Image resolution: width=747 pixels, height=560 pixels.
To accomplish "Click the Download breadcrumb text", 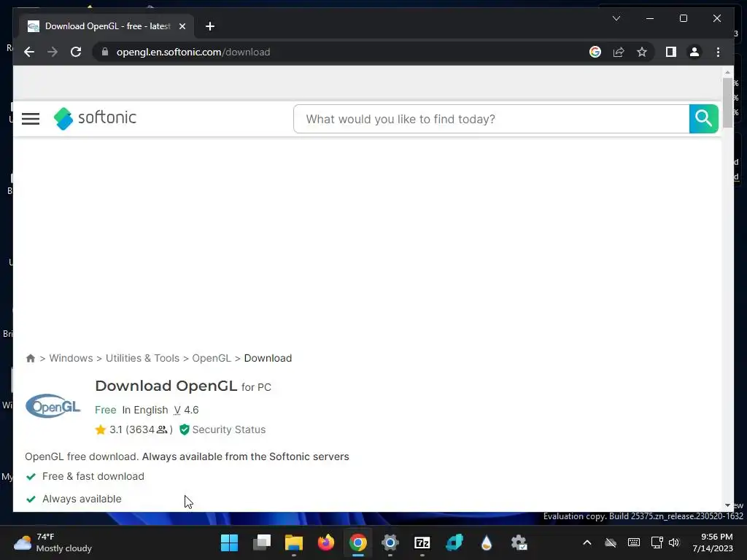I will (268, 358).
